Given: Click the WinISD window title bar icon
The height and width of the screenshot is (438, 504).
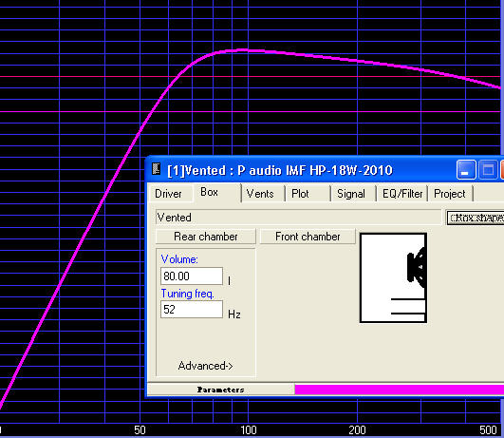Looking at the screenshot, I should click(156, 169).
